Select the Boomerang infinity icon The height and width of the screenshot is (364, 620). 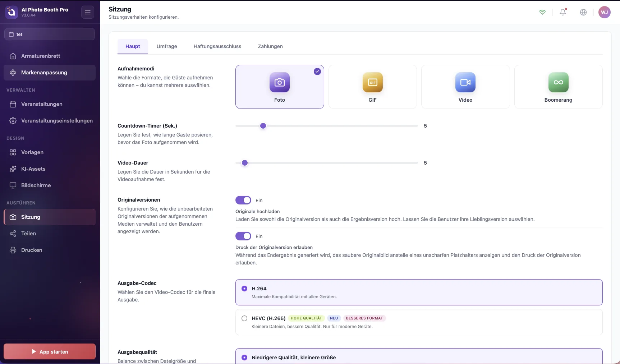[x=558, y=82]
